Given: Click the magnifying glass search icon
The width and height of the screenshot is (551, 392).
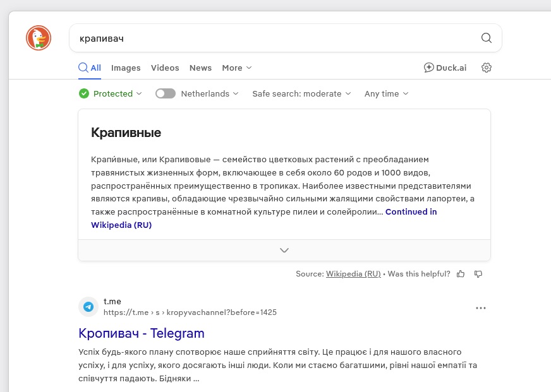Looking at the screenshot, I should click(486, 38).
